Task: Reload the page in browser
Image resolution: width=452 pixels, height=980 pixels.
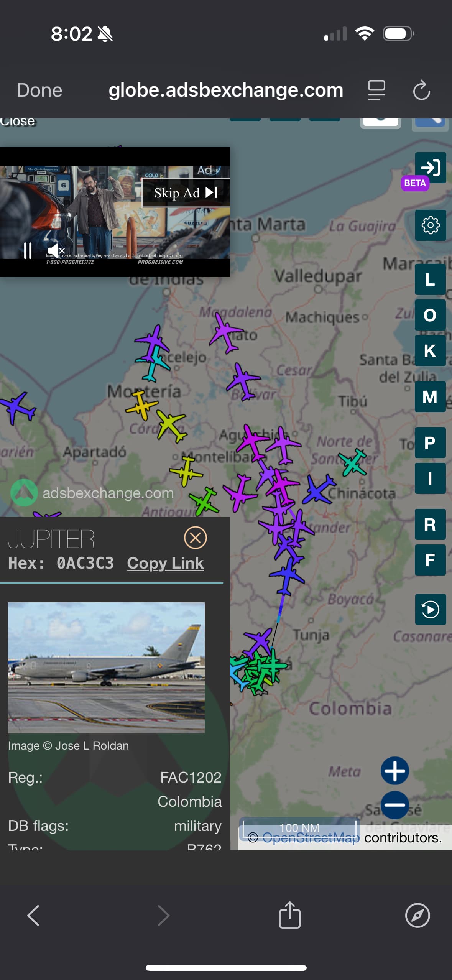Action: click(421, 90)
